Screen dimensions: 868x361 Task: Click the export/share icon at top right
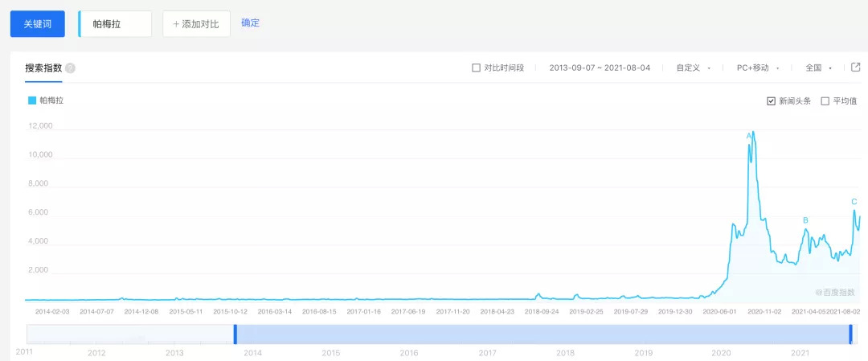pos(855,68)
